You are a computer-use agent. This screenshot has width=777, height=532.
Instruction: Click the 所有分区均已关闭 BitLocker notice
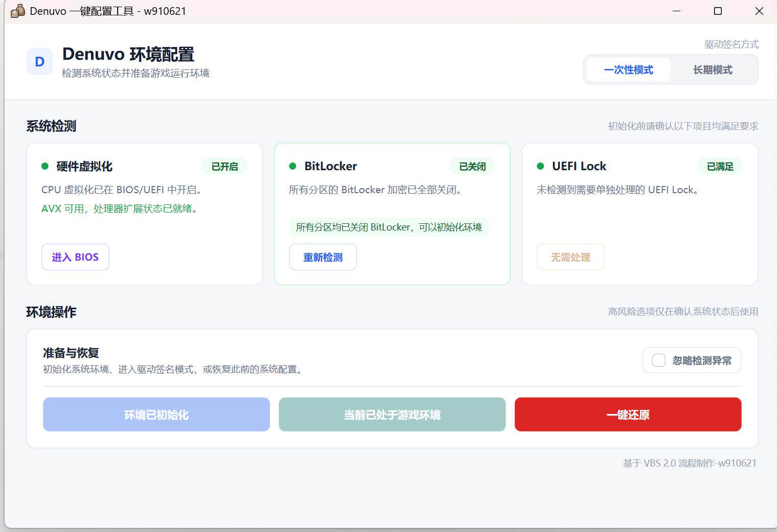389,227
